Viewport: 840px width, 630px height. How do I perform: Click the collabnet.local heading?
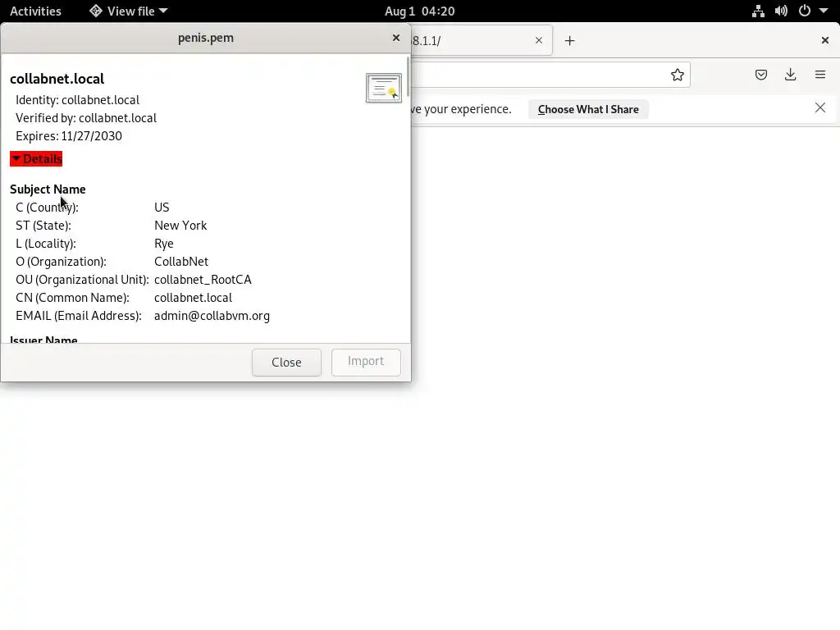click(x=57, y=79)
